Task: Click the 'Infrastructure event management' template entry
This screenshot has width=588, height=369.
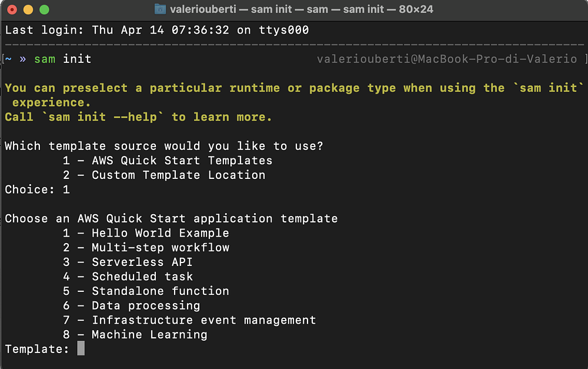Action: (x=189, y=320)
